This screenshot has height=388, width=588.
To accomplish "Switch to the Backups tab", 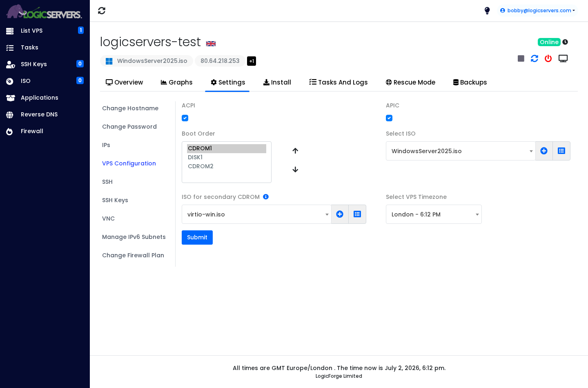I will pyautogui.click(x=470, y=83).
